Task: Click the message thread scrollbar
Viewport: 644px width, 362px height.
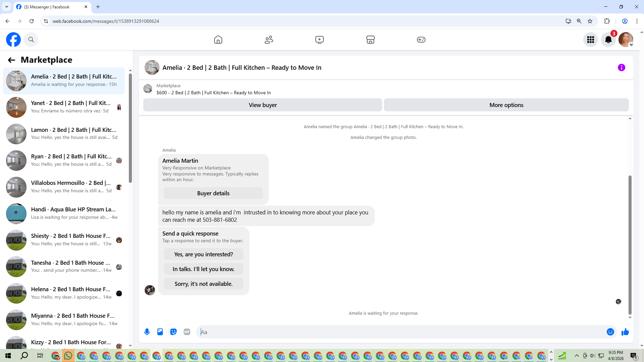Action: point(630,245)
